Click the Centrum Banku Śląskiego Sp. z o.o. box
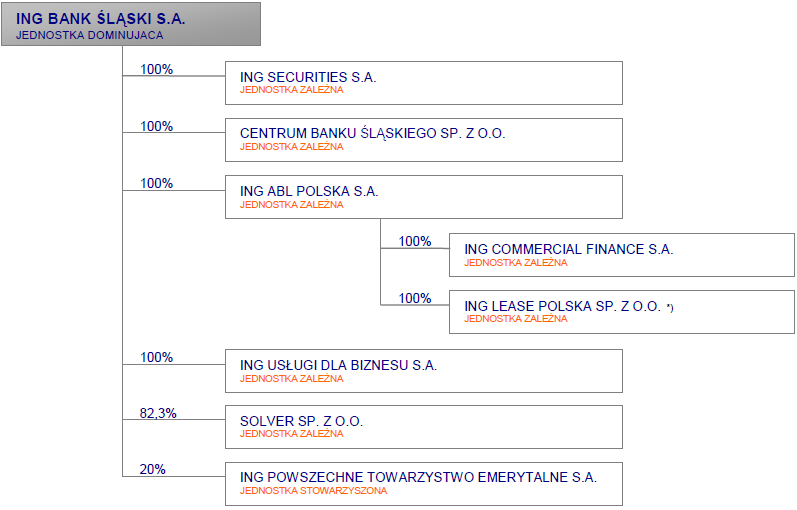This screenshot has width=797, height=510. click(424, 140)
